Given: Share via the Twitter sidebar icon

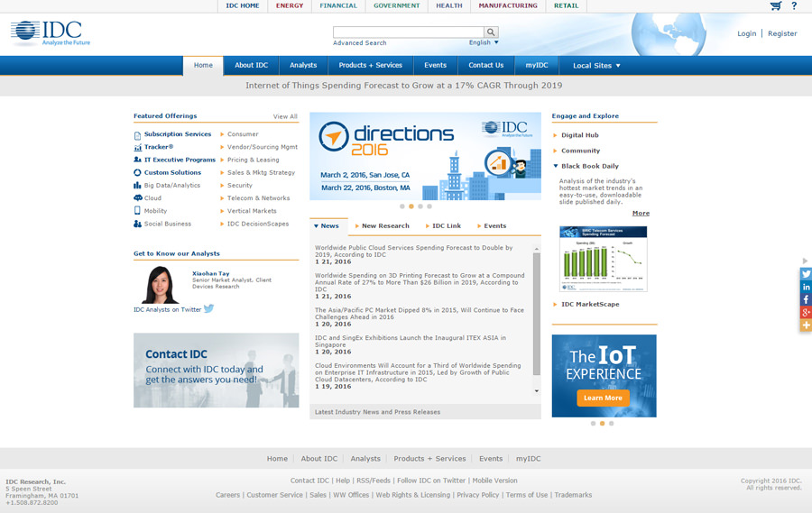Looking at the screenshot, I should [x=806, y=273].
